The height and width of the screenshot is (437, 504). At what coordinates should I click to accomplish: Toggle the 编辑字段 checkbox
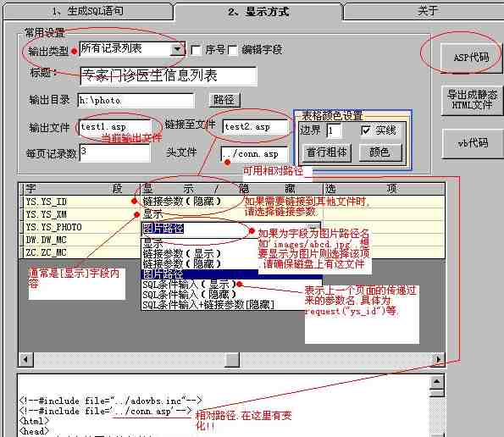tap(233, 50)
